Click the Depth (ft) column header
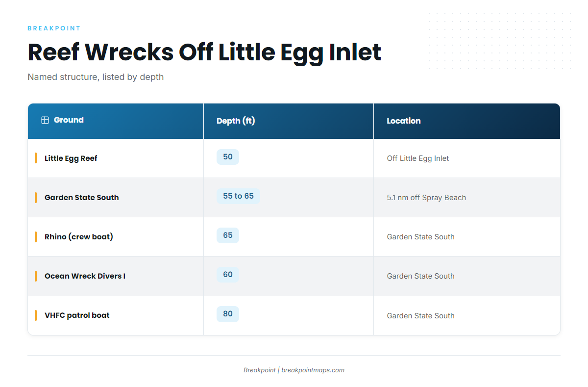588x387 pixels. coord(289,121)
